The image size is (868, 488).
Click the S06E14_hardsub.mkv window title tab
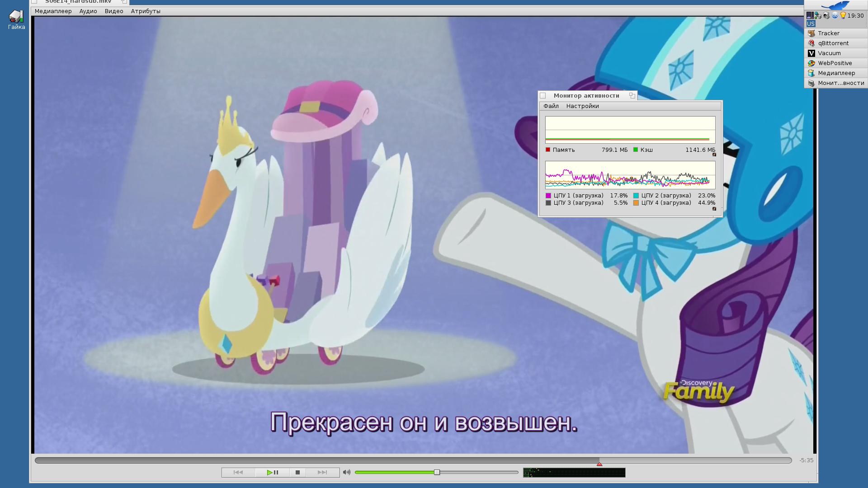[x=78, y=2]
